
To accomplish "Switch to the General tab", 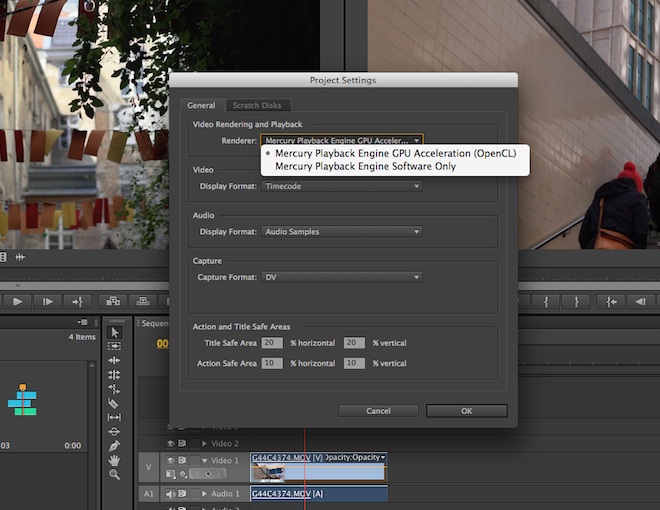I will pyautogui.click(x=201, y=105).
